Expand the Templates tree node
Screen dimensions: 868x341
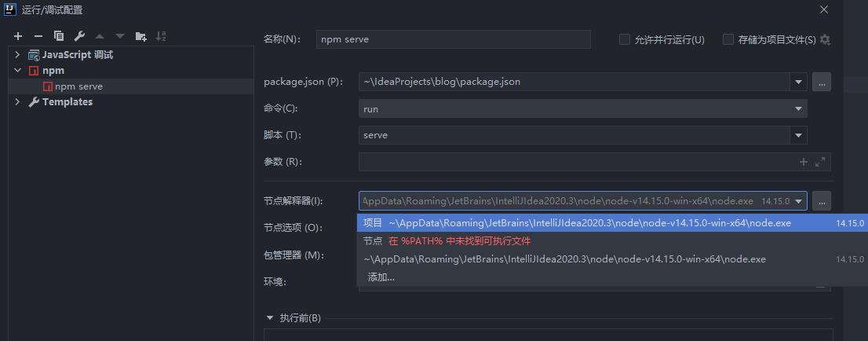tap(17, 102)
